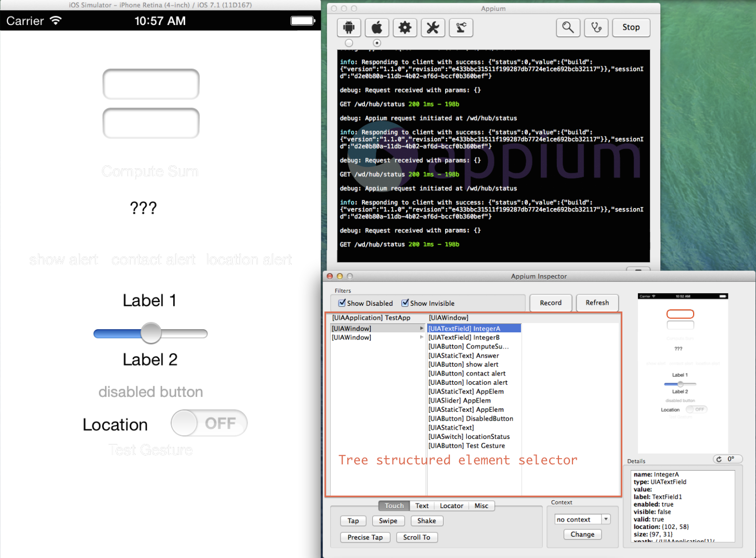Refresh the Inspector element tree

[x=597, y=303]
